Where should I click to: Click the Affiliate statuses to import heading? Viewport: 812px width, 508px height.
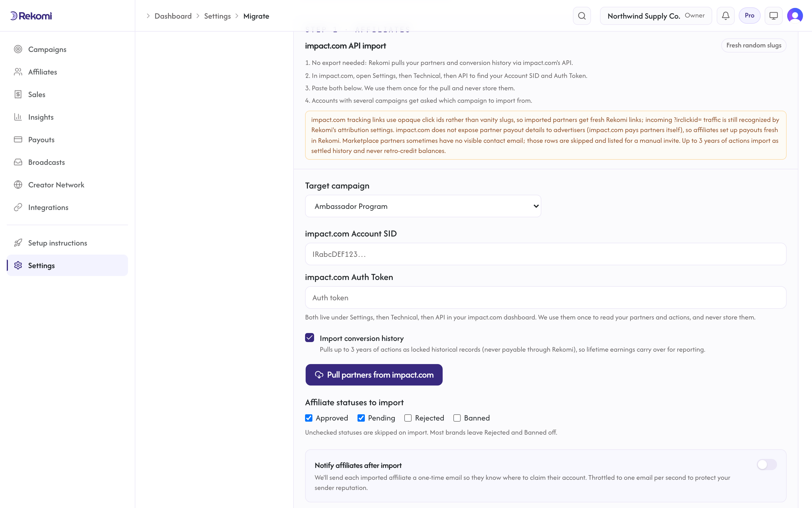coord(354,402)
